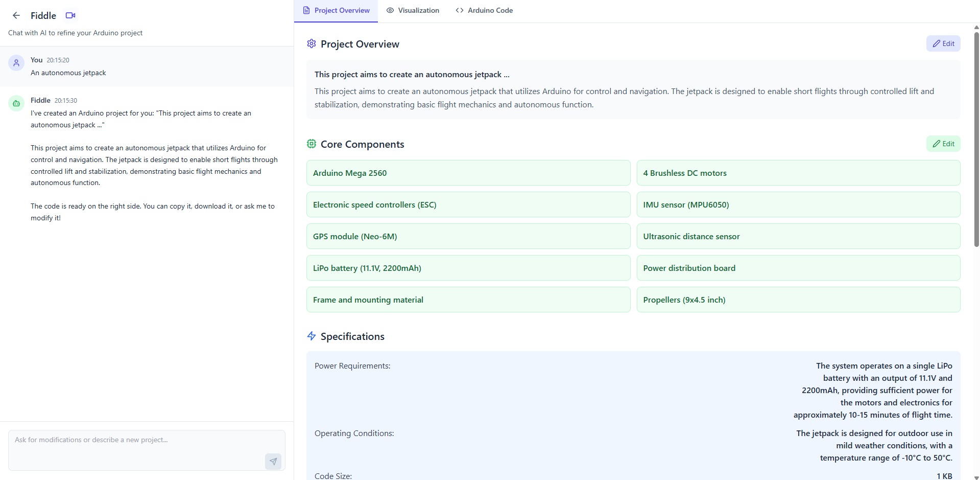This screenshot has width=980, height=480.
Task: Click the video camera icon beside Fiddle
Action: [70, 15]
